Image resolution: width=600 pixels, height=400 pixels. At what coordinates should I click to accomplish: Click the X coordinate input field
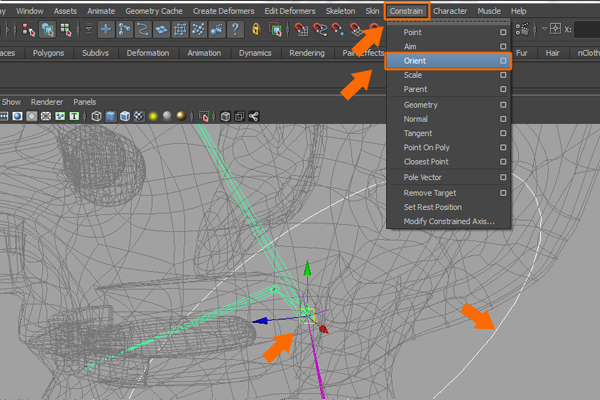click(587, 29)
